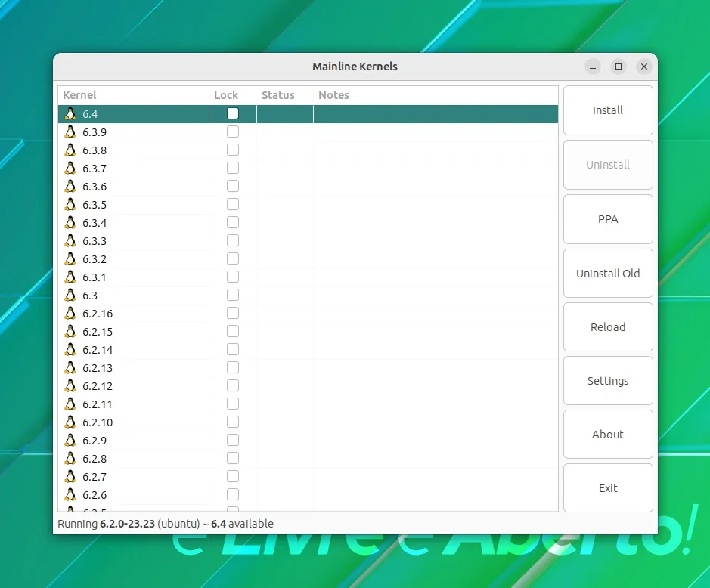The image size is (710, 588).
Task: Tick lock checkbox for kernel 6.2.13
Action: point(233,367)
